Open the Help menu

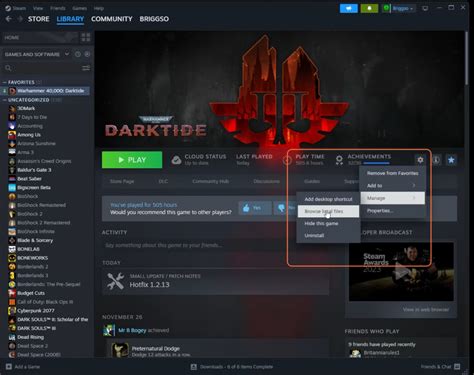point(99,8)
